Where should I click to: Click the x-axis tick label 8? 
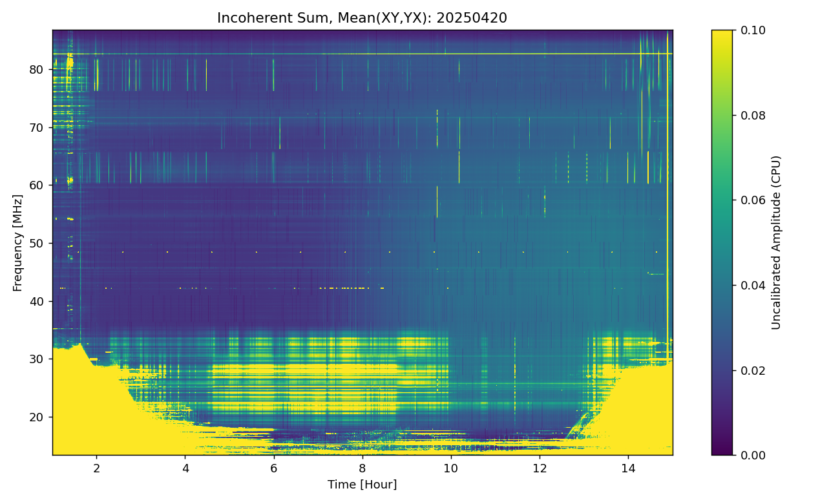pyautogui.click(x=362, y=467)
